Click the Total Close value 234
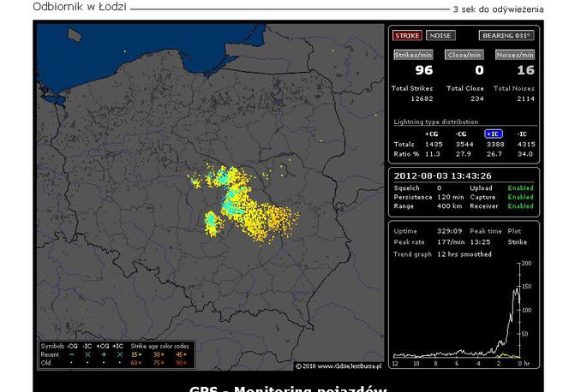569x392 pixels. click(477, 98)
